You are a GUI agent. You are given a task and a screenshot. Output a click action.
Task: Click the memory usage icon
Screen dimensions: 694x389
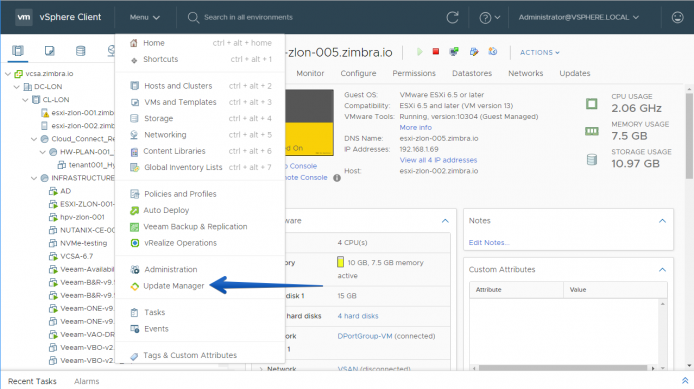tap(591, 131)
